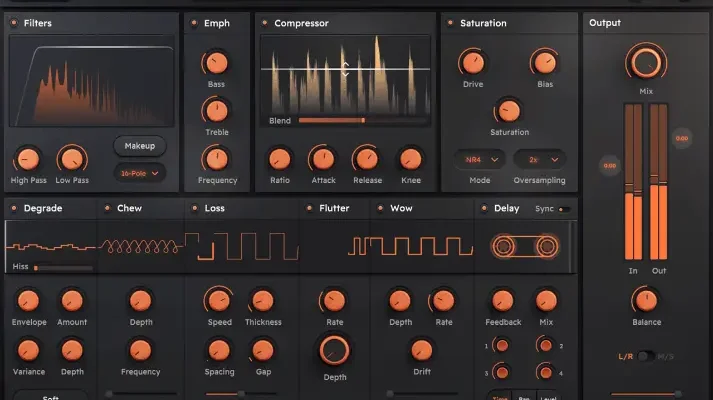The image size is (713, 400).
Task: Switch the L/R to M/S toggle
Action: [646, 356]
